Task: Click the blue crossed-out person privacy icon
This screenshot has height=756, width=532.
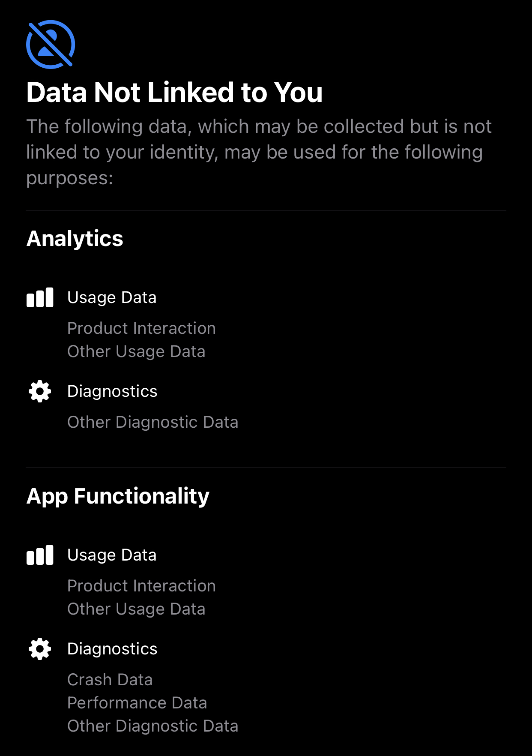Action: [51, 45]
